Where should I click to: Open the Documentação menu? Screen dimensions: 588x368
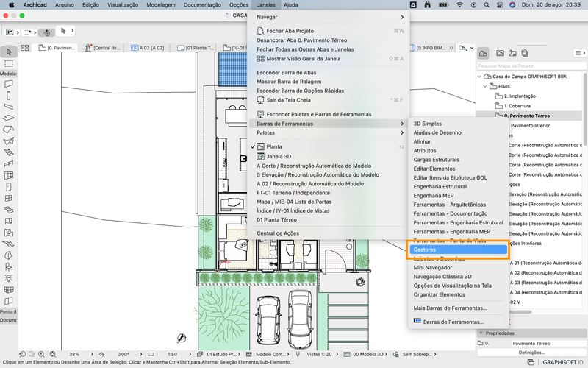pos(202,5)
